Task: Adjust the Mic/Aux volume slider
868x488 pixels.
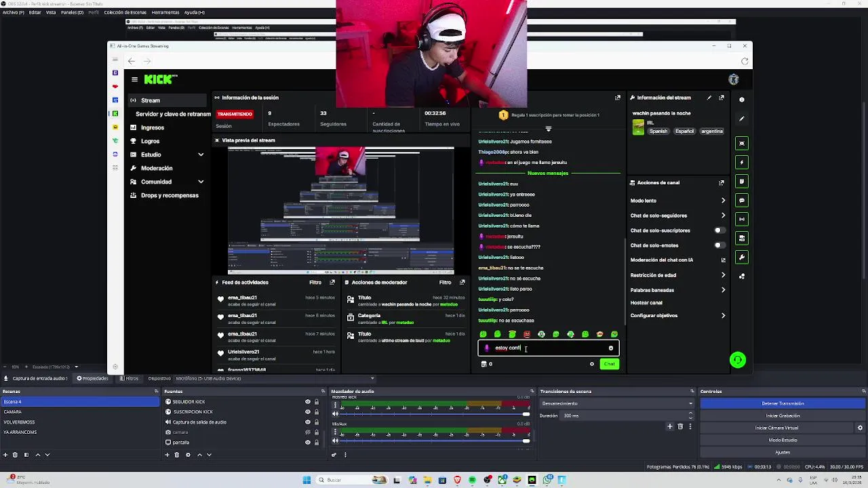Action: pyautogui.click(x=435, y=441)
